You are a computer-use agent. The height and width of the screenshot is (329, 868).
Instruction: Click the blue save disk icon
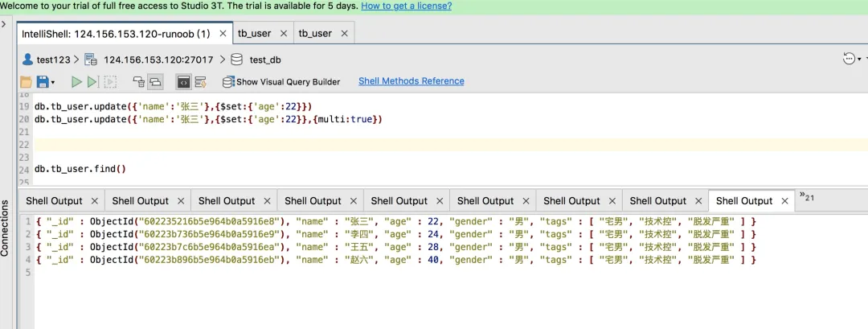tap(42, 81)
